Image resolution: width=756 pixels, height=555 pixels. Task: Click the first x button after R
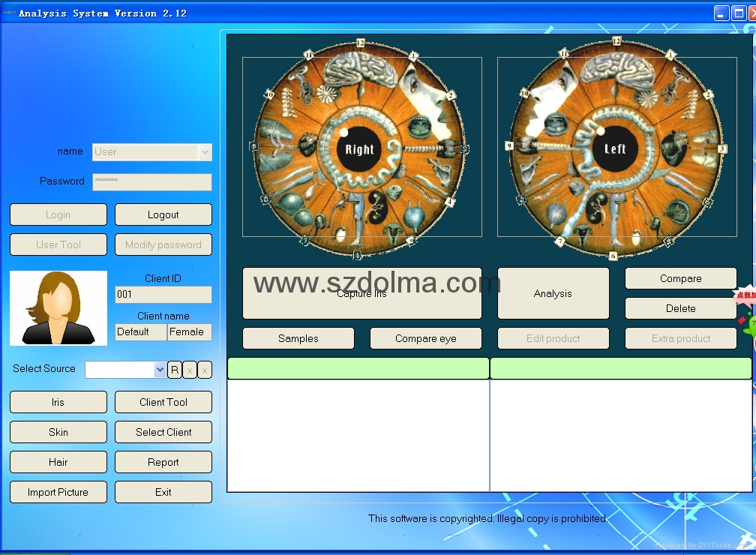click(x=190, y=370)
